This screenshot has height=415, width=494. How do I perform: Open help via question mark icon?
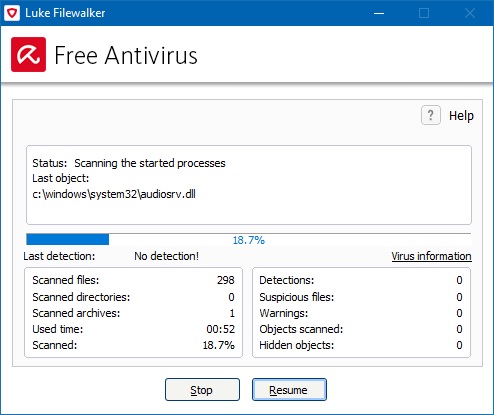point(431,115)
